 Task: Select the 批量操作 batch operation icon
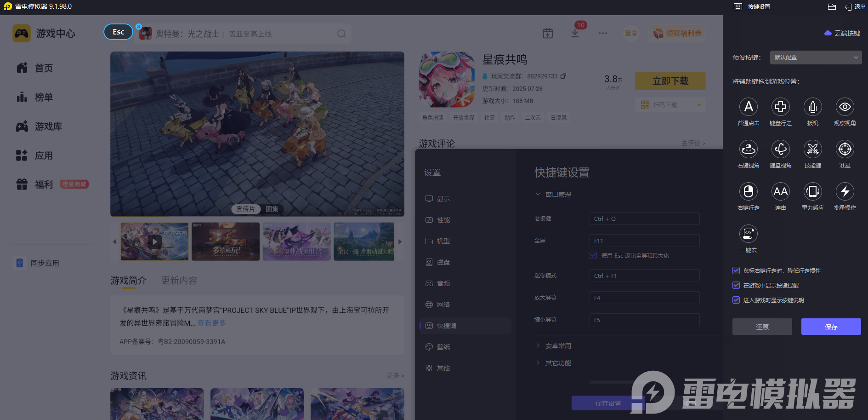(845, 191)
